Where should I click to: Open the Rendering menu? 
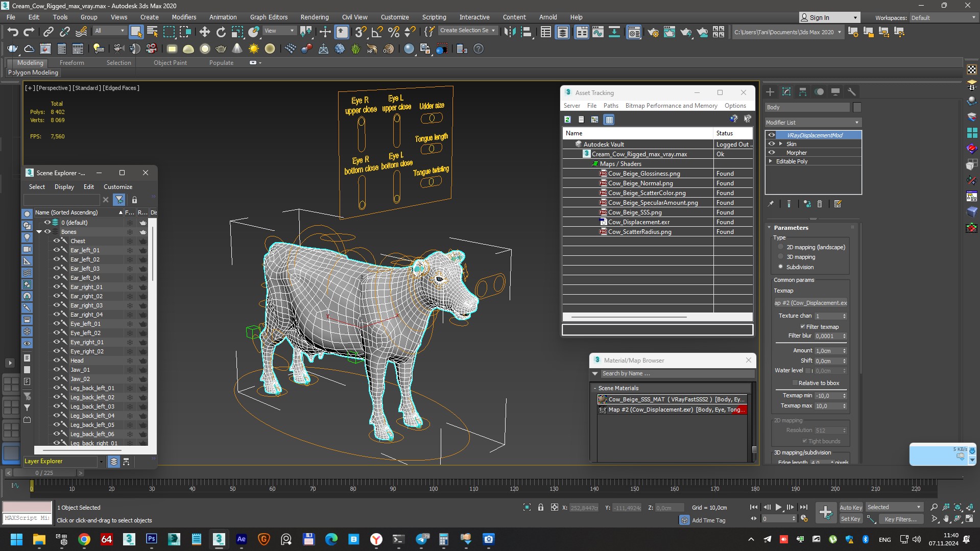(314, 17)
